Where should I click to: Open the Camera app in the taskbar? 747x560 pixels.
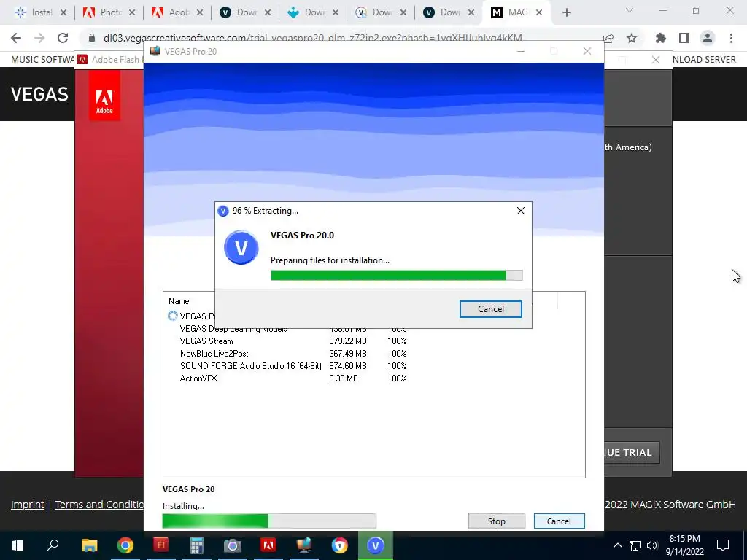233,545
